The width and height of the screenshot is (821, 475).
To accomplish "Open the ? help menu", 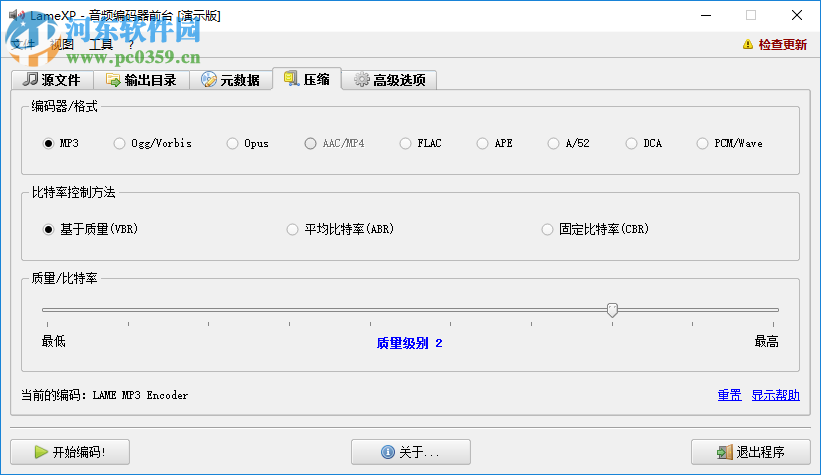I will click(131, 45).
